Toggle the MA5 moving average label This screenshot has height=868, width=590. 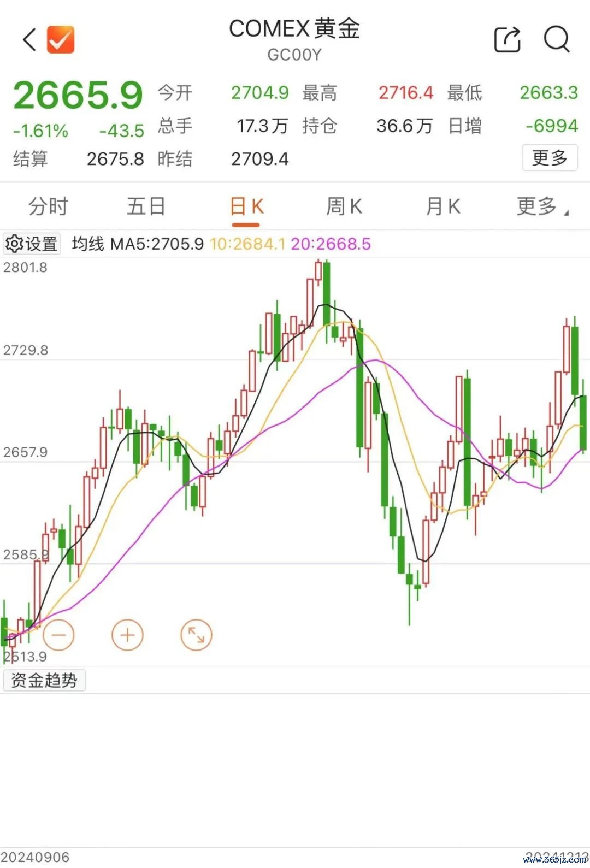(x=157, y=244)
